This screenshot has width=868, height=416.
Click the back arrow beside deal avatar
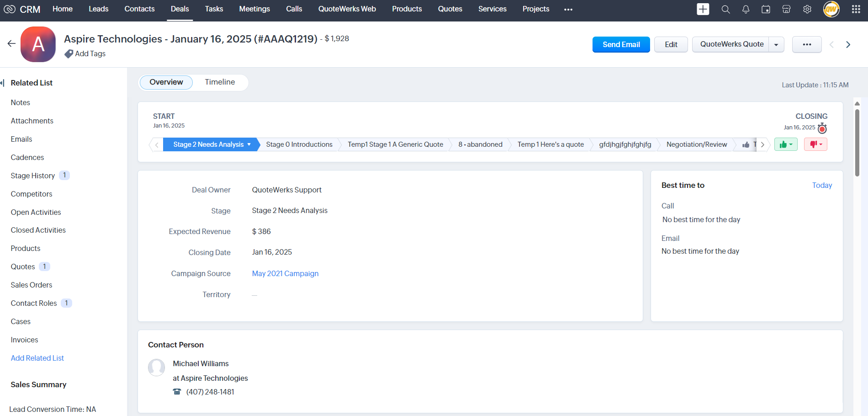pyautogui.click(x=11, y=43)
